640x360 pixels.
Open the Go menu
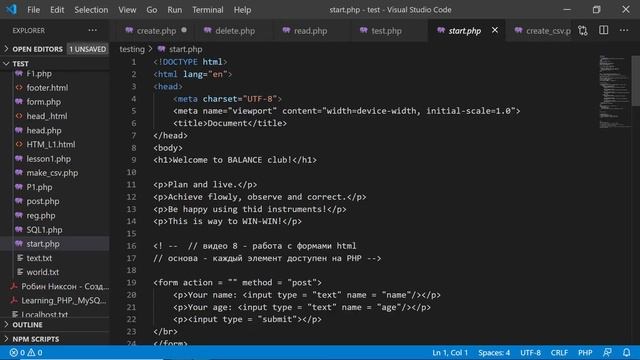pyautogui.click(x=151, y=10)
